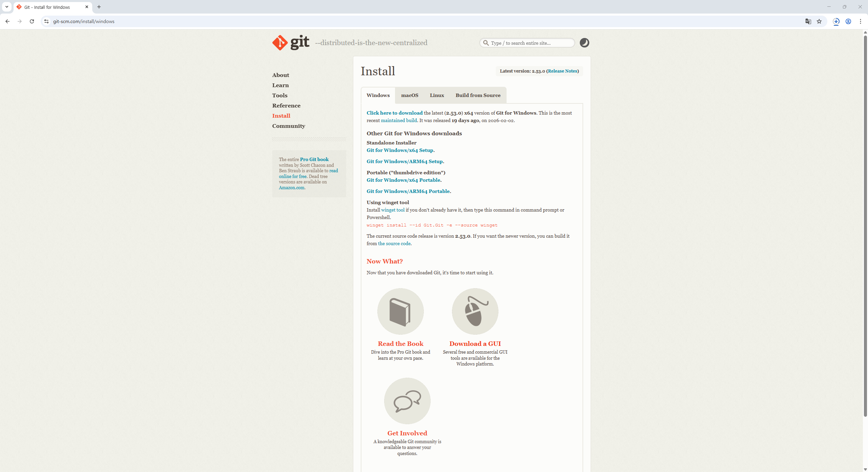Image resolution: width=868 pixels, height=472 pixels.
Task: Open Git for Windows/ARM64 Portable link
Action: click(408, 191)
